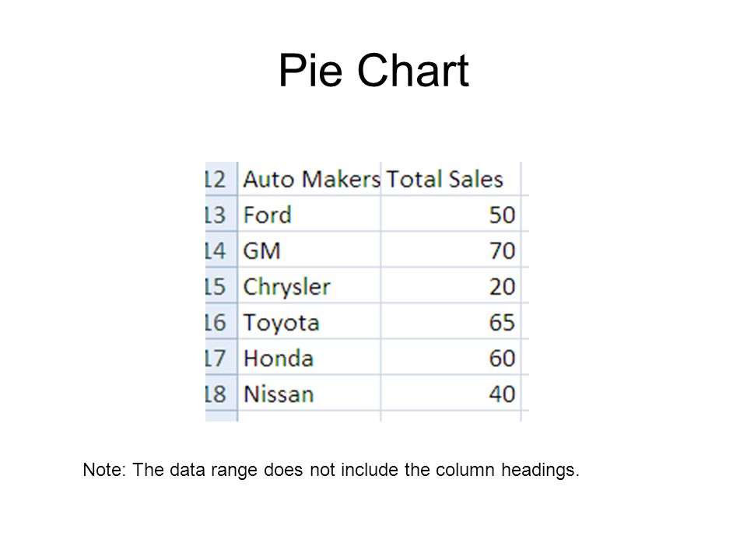Click the Nissan cell
Viewport: 747px width, 560px height.
[309, 394]
